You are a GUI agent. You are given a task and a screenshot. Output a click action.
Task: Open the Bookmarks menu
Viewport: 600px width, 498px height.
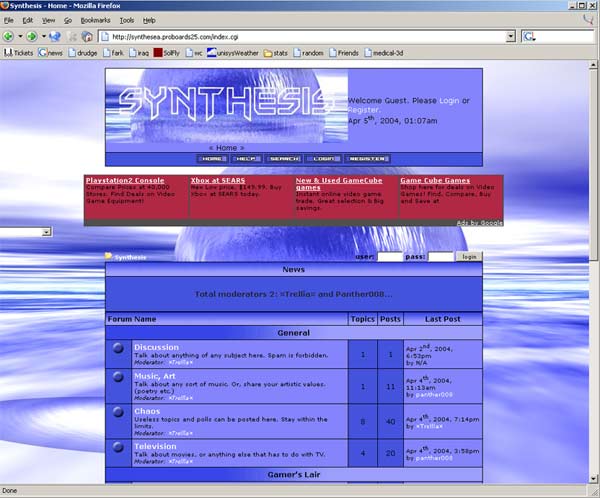pos(96,19)
